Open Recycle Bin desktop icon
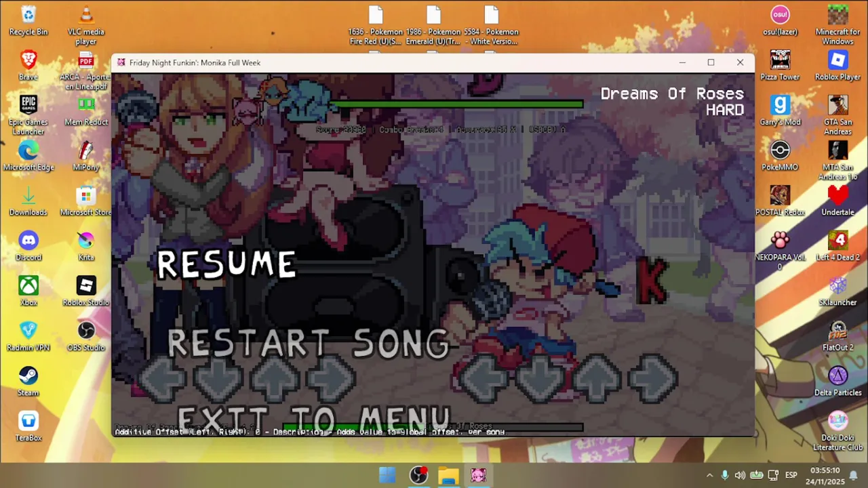 tap(28, 20)
